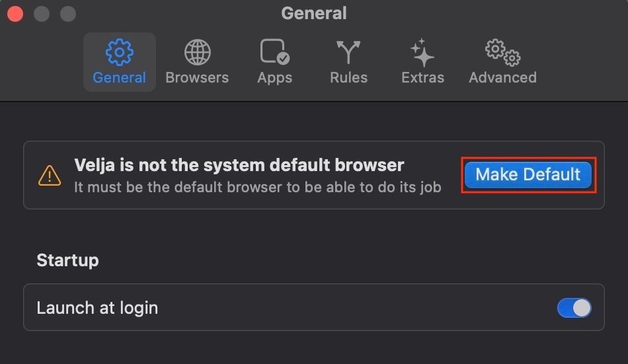Click the "Launch at login" label
This screenshot has width=628, height=364.
(x=97, y=308)
